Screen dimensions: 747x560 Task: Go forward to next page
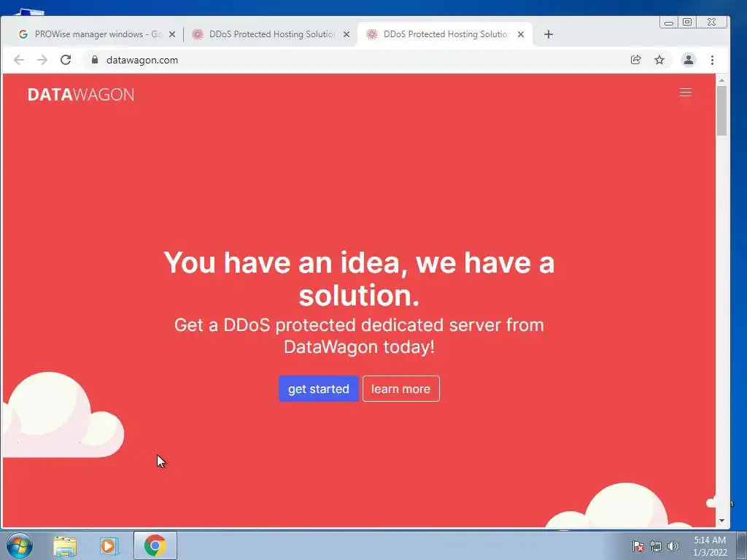42,60
